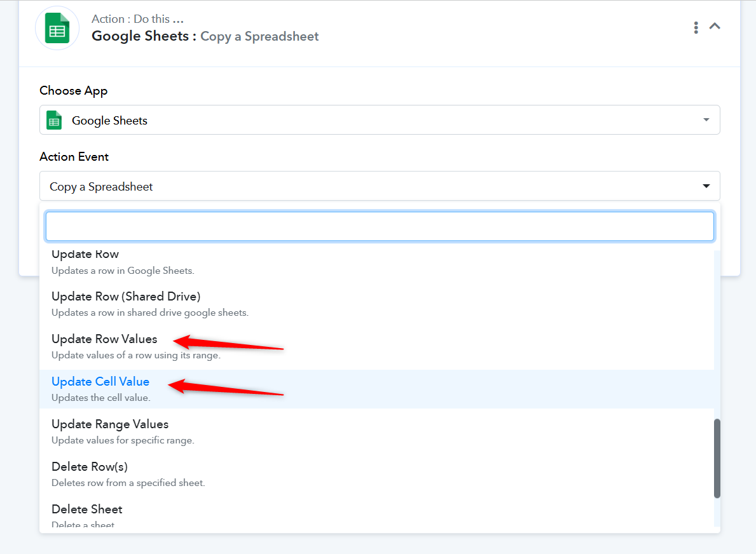Image resolution: width=756 pixels, height=554 pixels.
Task: Select the Update Row option
Action: tap(376, 262)
